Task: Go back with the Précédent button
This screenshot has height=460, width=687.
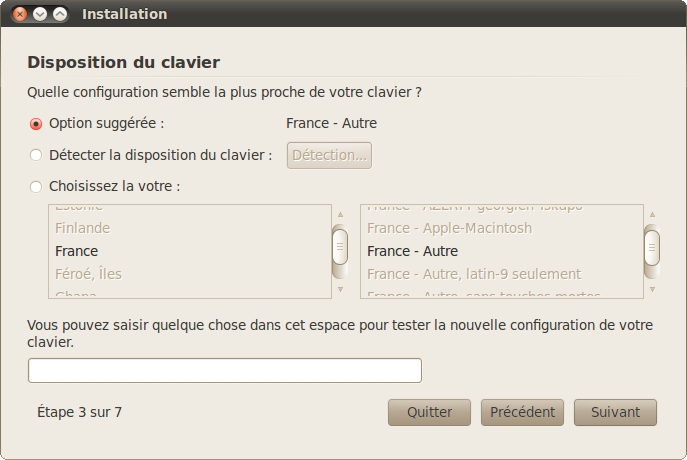Action: click(523, 412)
